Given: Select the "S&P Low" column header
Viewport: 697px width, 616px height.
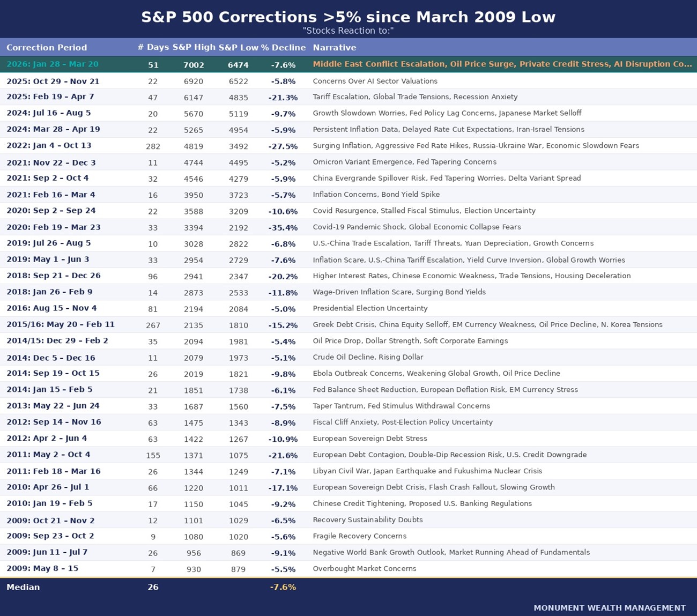Looking at the screenshot, I should [238, 47].
